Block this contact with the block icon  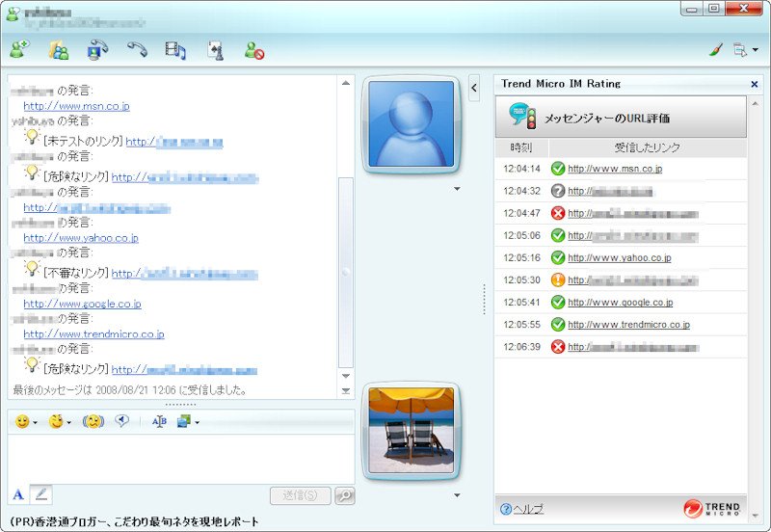tap(254, 50)
